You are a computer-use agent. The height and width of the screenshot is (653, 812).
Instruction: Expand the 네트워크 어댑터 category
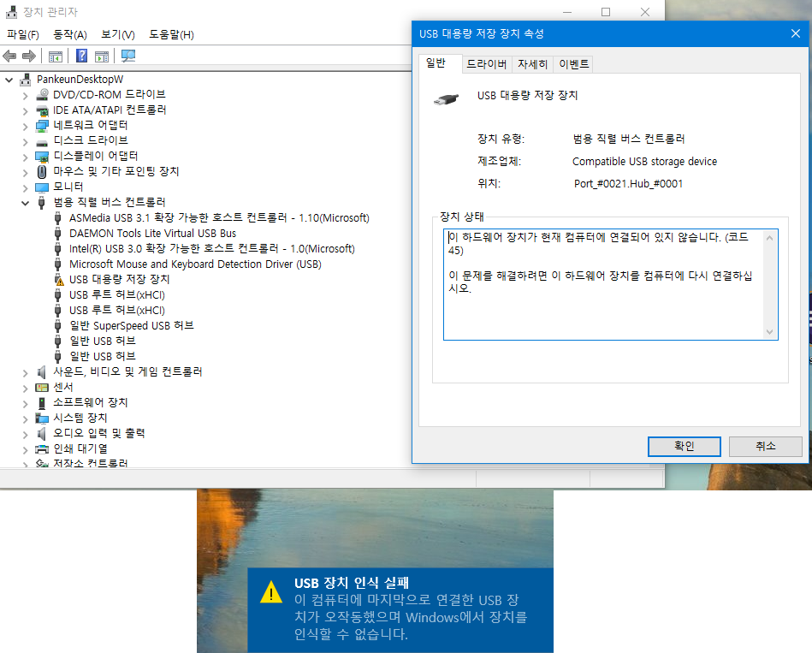coord(25,127)
